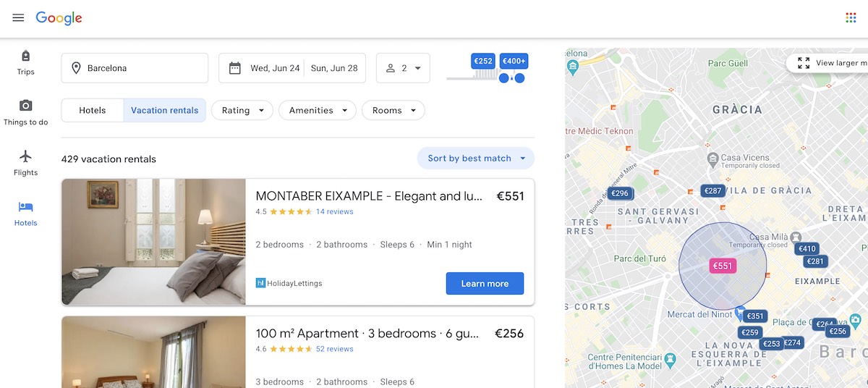The height and width of the screenshot is (388, 868).
Task: Select the Hotels bed icon
Action: click(x=25, y=207)
